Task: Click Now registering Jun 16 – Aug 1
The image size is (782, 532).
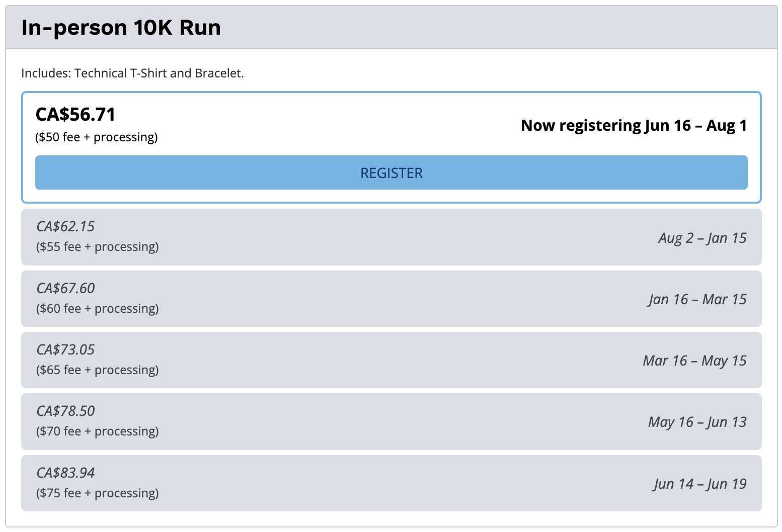Action: 634,125
